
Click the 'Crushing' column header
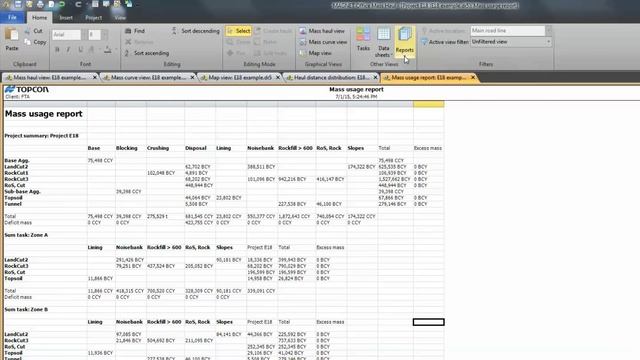point(158,148)
